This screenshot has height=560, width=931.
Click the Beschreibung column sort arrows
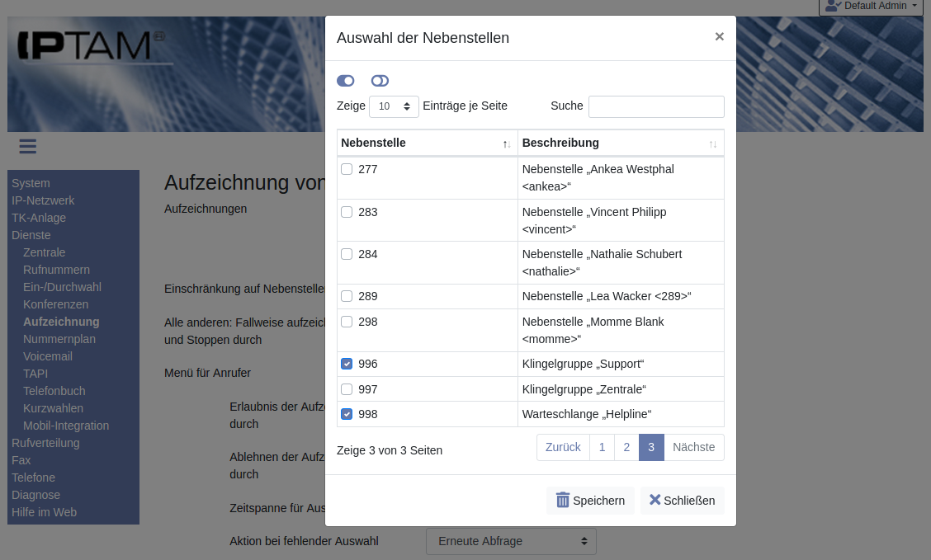(713, 144)
